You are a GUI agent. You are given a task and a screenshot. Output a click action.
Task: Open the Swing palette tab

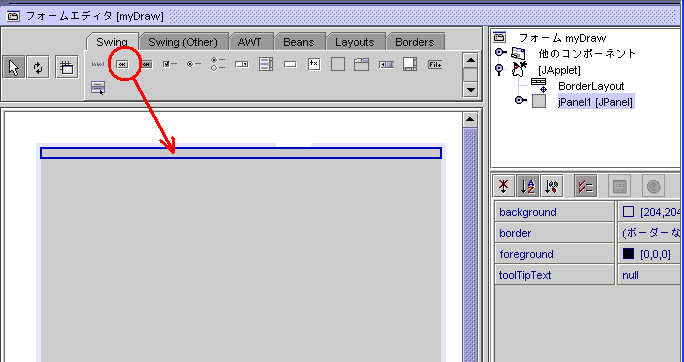tap(112, 42)
